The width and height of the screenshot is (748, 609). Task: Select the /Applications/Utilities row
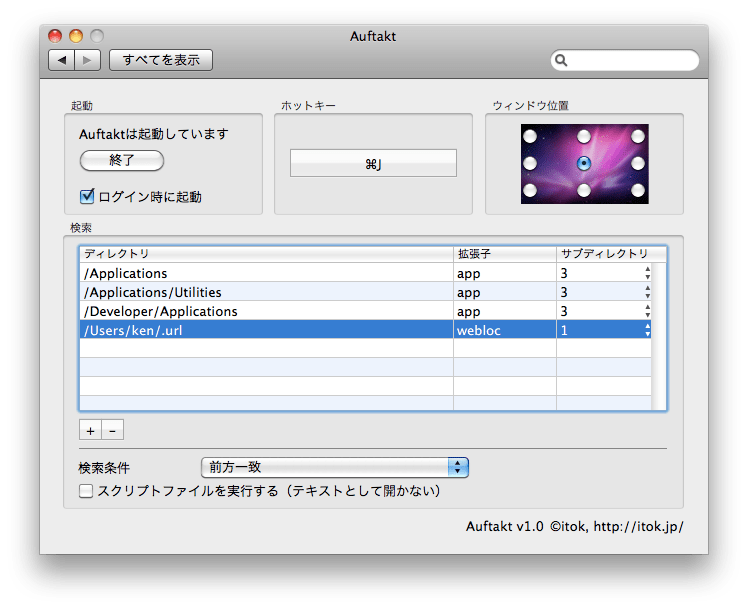(x=365, y=292)
